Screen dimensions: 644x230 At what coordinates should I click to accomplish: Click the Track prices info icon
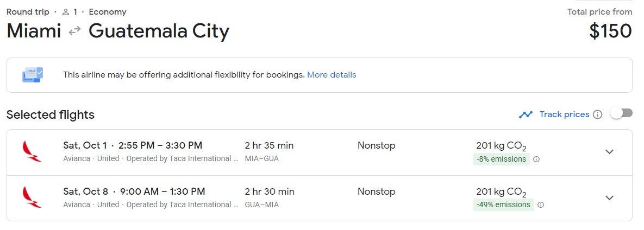tap(598, 114)
